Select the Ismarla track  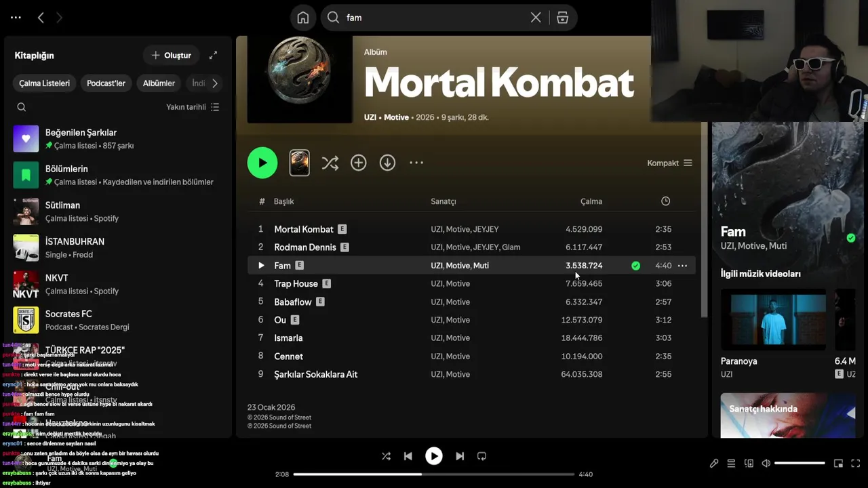click(x=472, y=338)
